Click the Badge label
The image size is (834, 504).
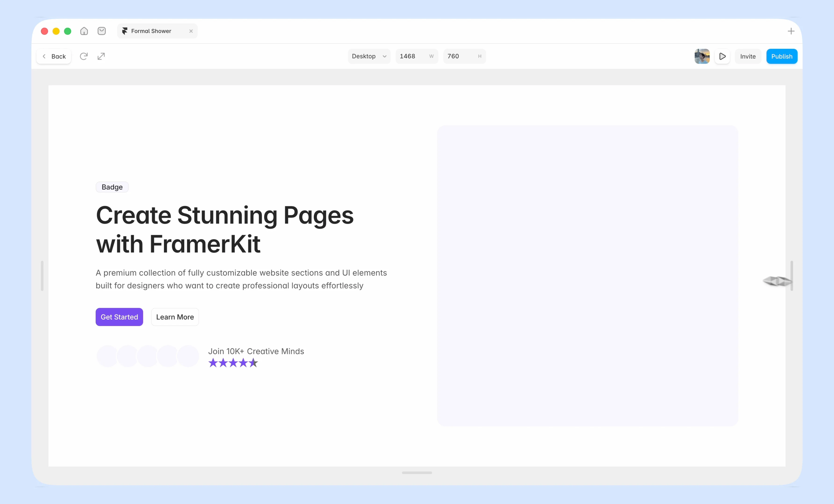[x=112, y=187]
